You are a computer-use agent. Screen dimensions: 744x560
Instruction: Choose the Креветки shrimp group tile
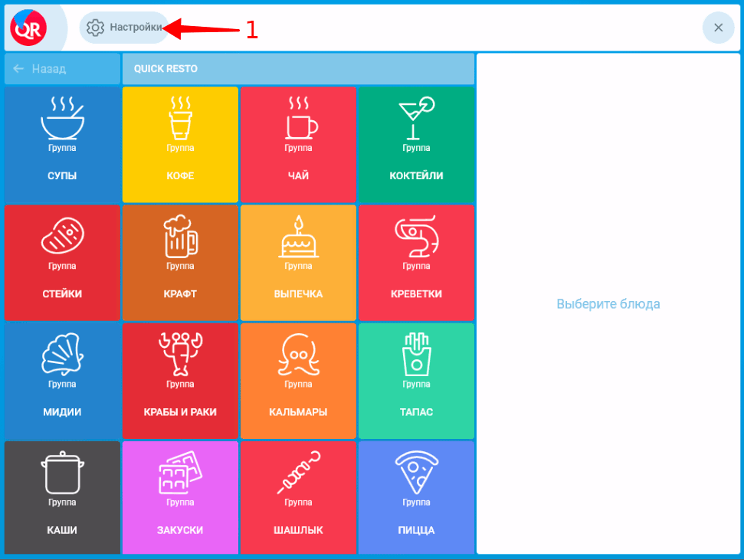click(x=417, y=263)
